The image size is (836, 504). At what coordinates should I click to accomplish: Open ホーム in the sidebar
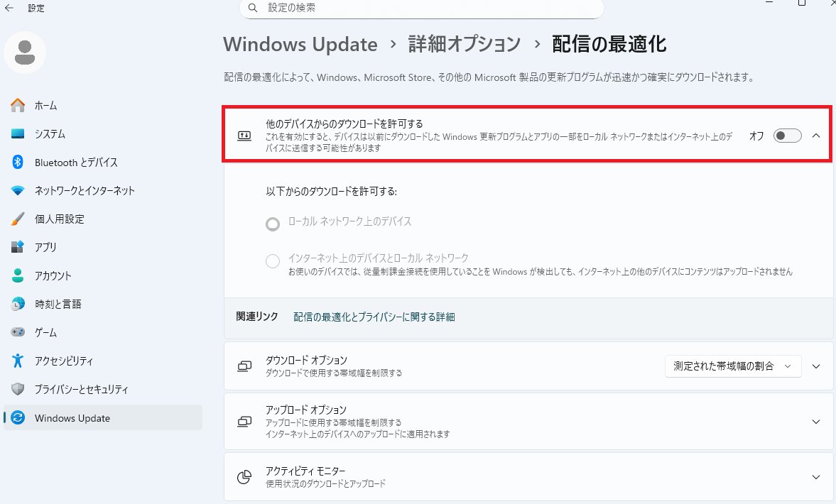[x=103, y=106]
